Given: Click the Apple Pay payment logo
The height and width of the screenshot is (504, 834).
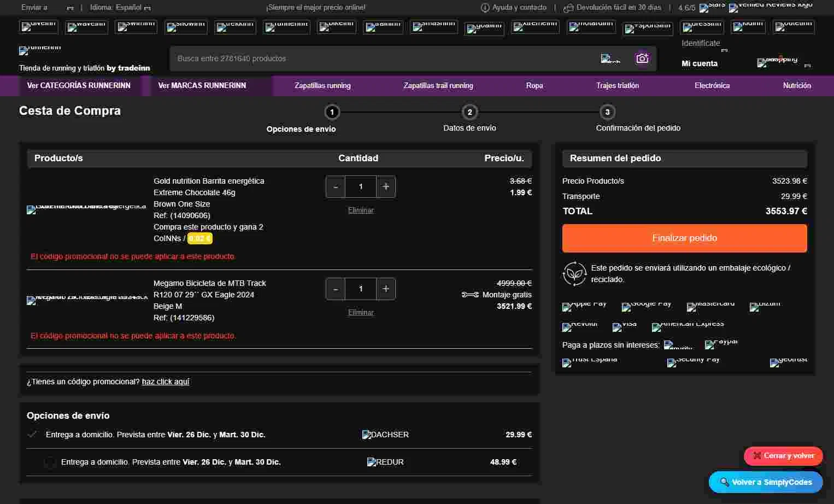Looking at the screenshot, I should [584, 307].
